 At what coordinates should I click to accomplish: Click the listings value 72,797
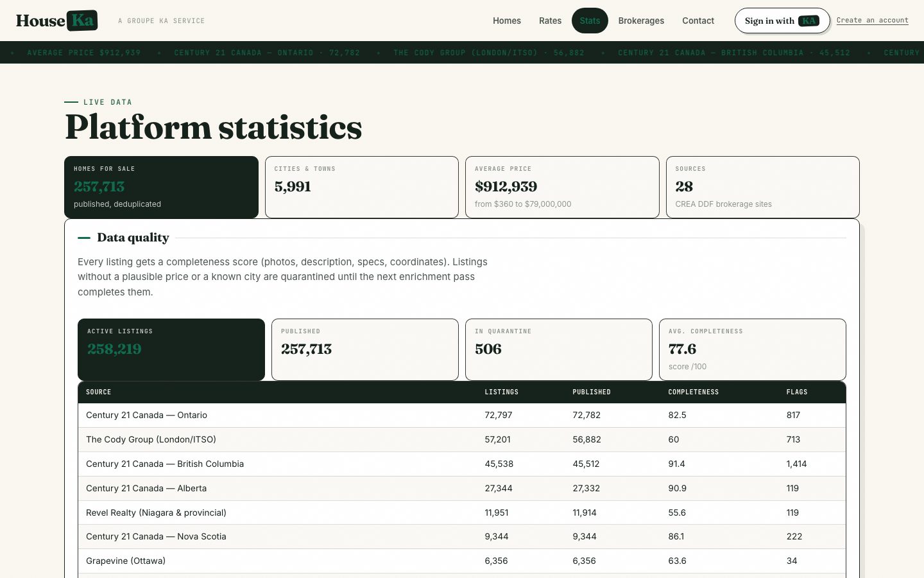tap(499, 416)
